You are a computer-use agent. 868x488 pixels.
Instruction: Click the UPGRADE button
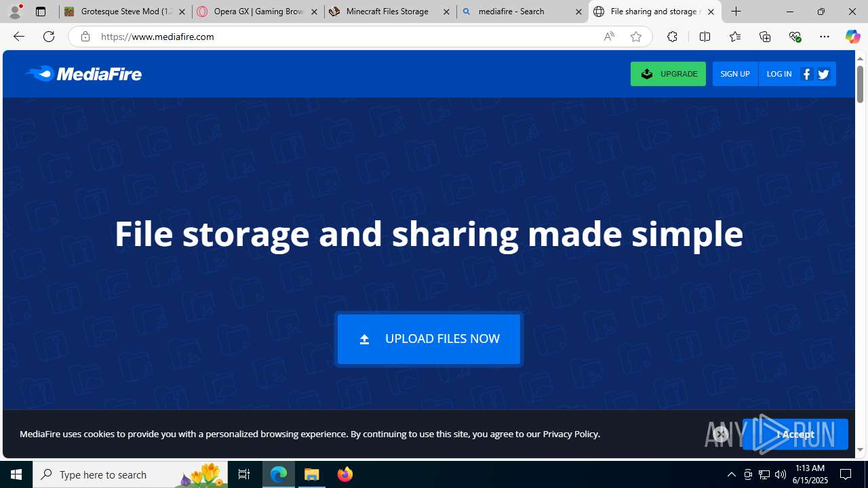(x=668, y=74)
